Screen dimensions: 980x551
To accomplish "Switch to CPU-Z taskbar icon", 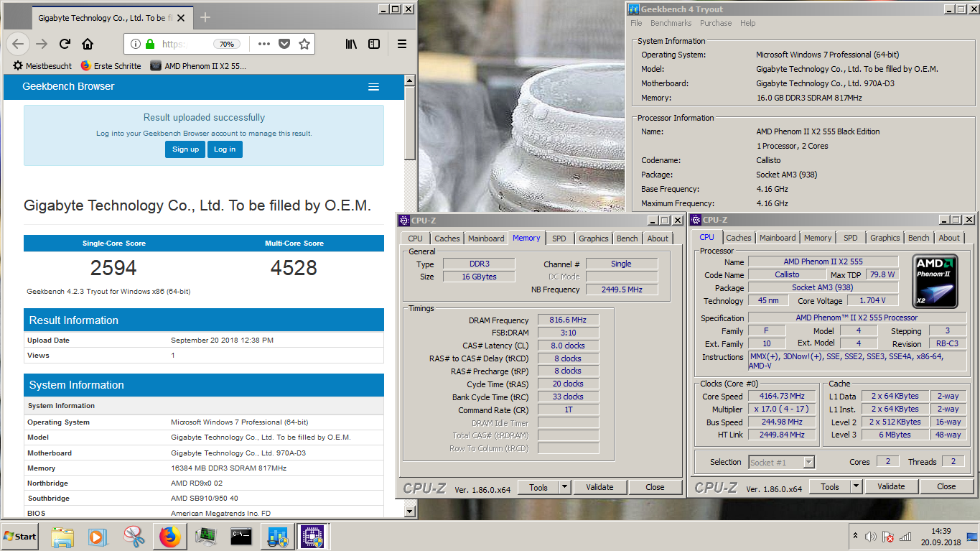I will coord(312,537).
